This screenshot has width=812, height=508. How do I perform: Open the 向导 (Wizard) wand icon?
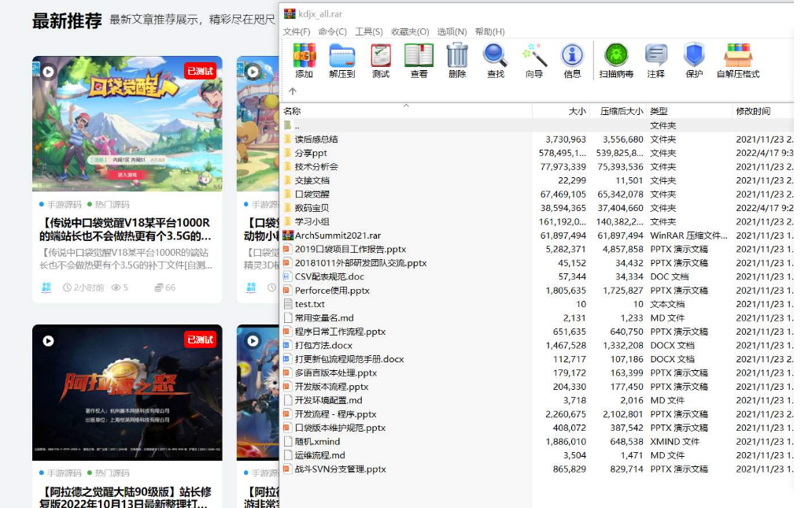(x=534, y=60)
